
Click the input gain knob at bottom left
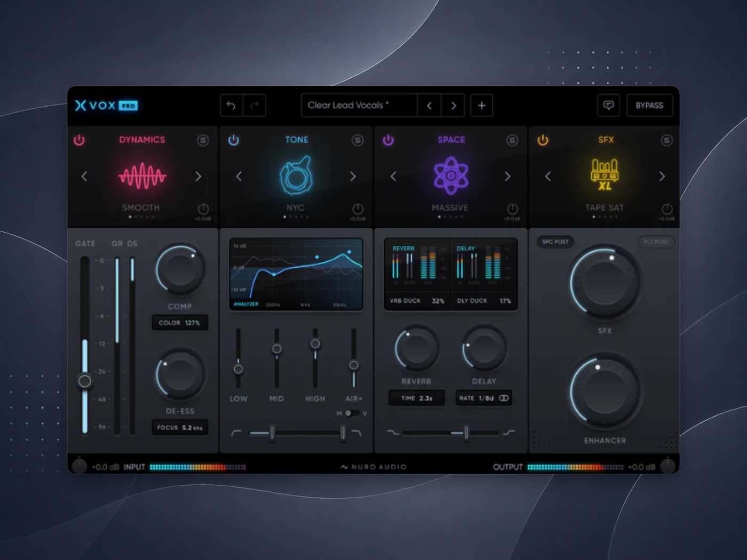click(79, 466)
